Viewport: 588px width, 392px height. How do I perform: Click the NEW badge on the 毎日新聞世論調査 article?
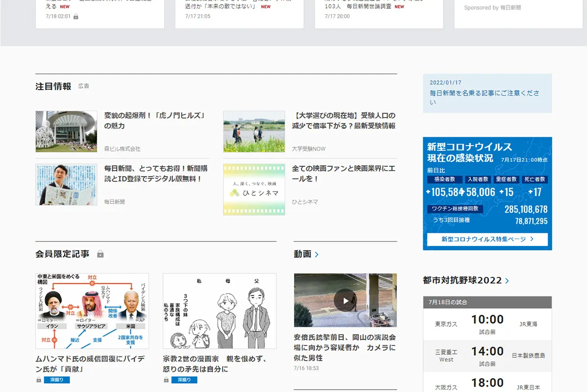click(x=399, y=7)
